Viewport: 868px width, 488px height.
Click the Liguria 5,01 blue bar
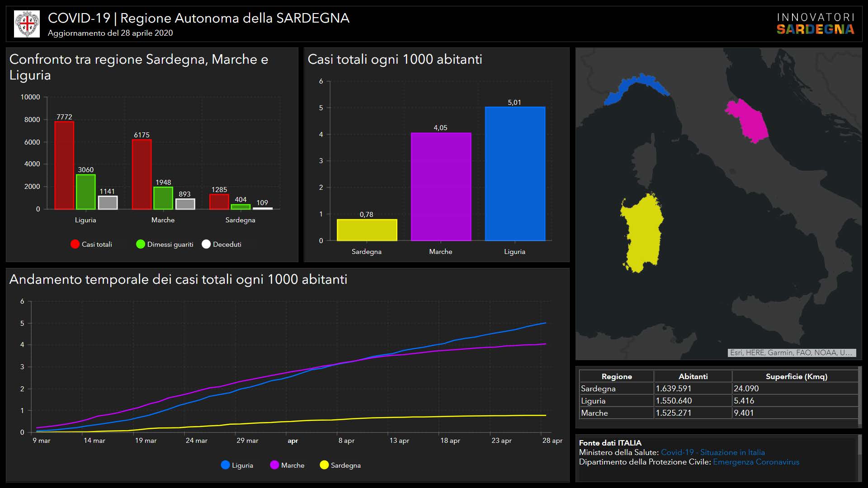tap(515, 174)
